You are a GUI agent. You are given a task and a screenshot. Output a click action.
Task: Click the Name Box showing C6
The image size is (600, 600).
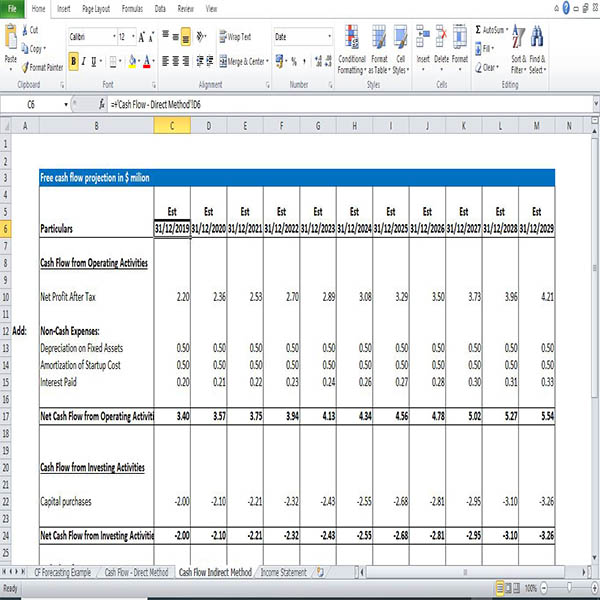coord(31,104)
